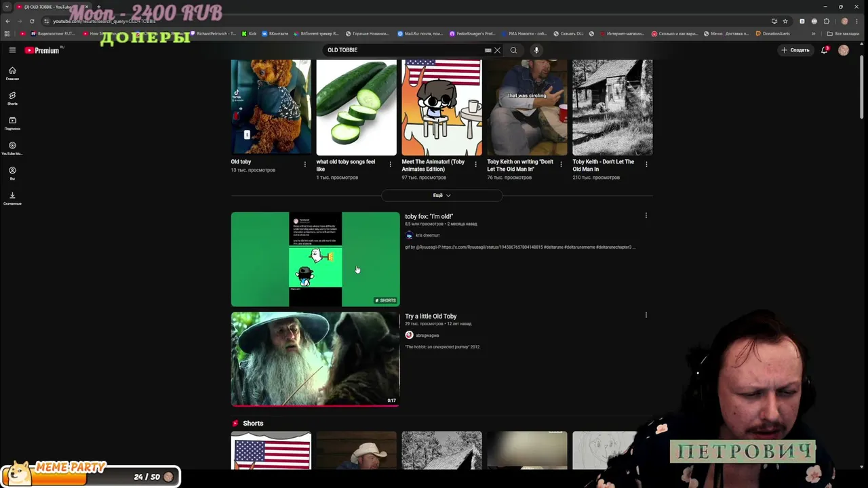The image size is (868, 488).
Task: Open the YouTube notifications bell
Action: coord(825,50)
